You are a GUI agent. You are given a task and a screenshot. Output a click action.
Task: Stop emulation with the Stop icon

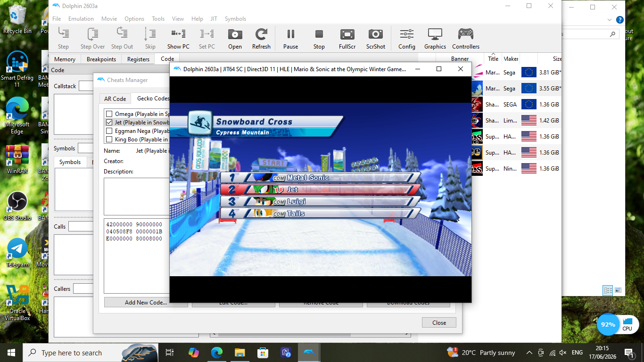pos(319,38)
